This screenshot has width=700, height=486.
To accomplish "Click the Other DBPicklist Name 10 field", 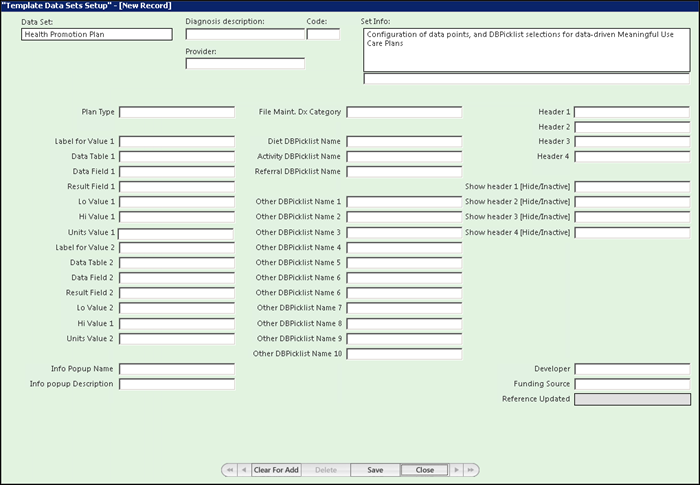I will (404, 354).
